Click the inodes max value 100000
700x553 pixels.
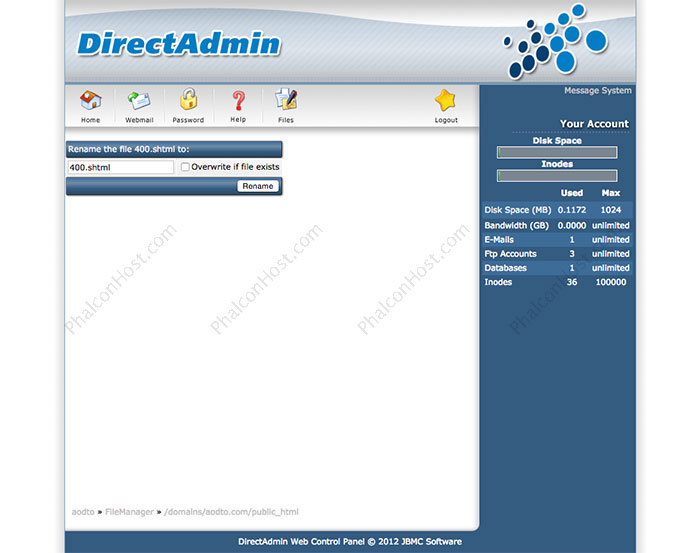point(611,282)
